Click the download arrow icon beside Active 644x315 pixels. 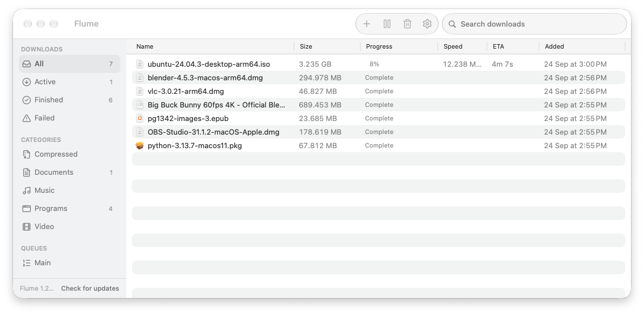[x=26, y=82]
